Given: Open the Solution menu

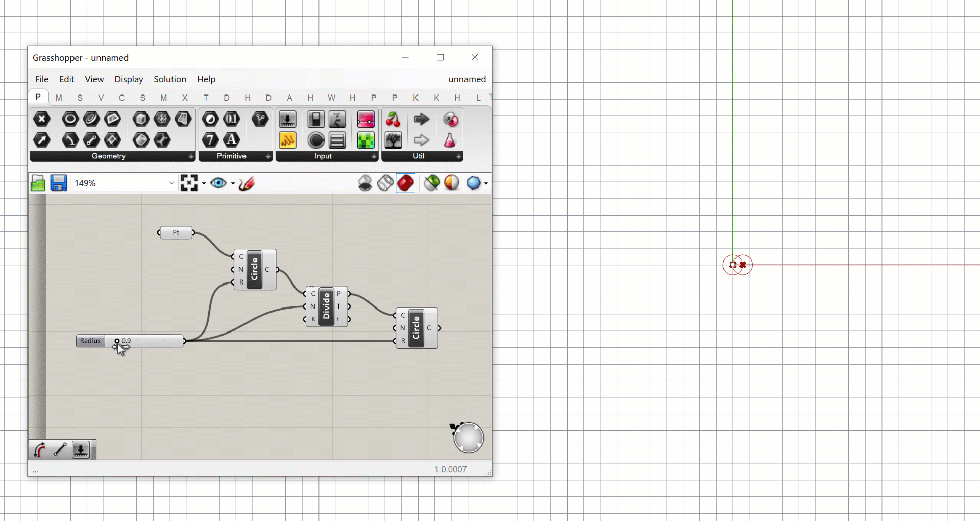Looking at the screenshot, I should (x=170, y=79).
